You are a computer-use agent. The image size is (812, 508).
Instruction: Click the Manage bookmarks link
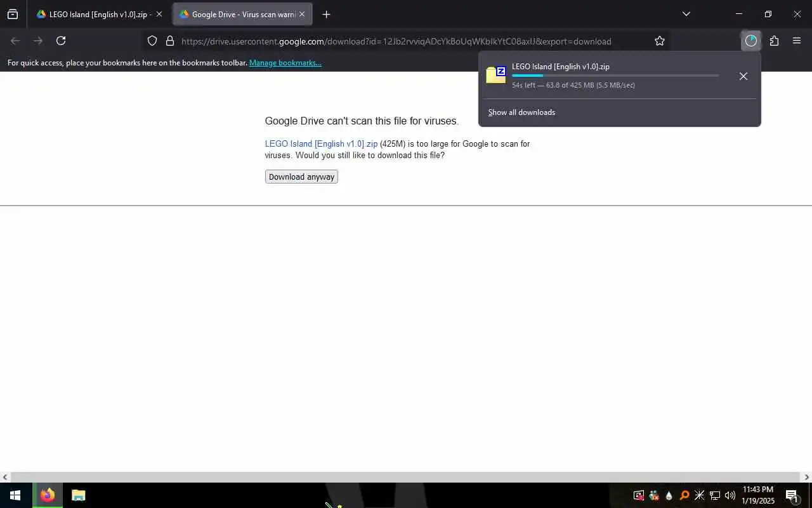pos(285,63)
